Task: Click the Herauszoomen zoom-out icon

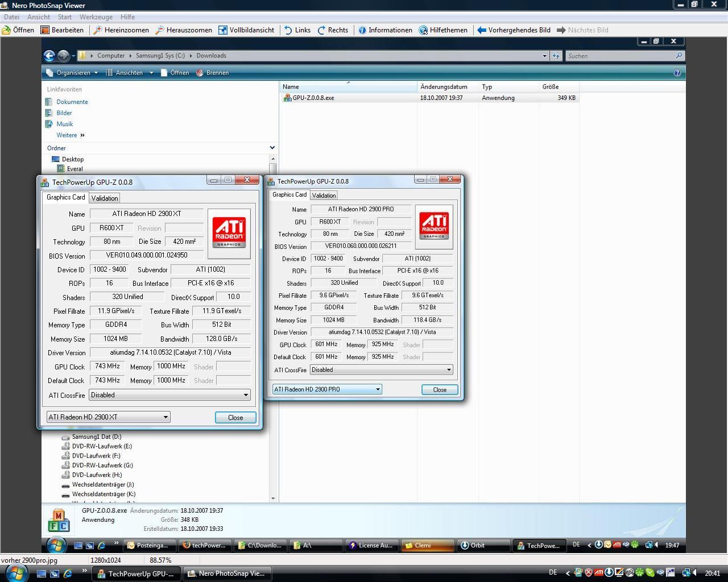Action: [x=160, y=30]
